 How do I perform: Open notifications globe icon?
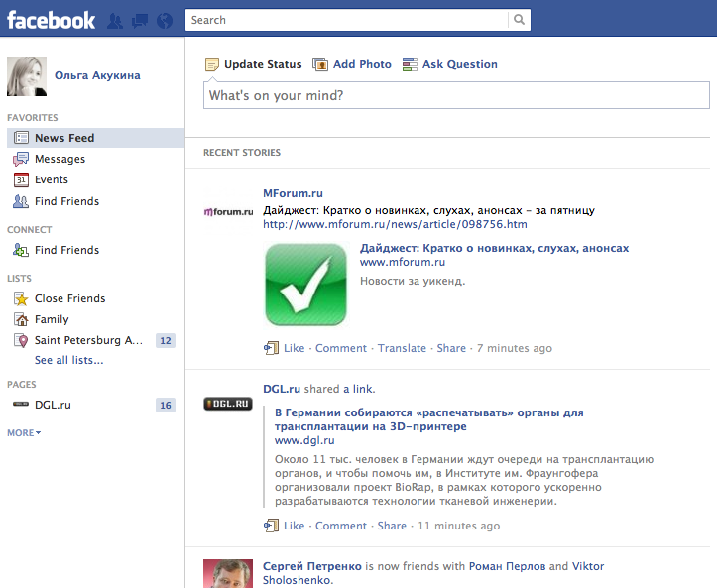[164, 20]
